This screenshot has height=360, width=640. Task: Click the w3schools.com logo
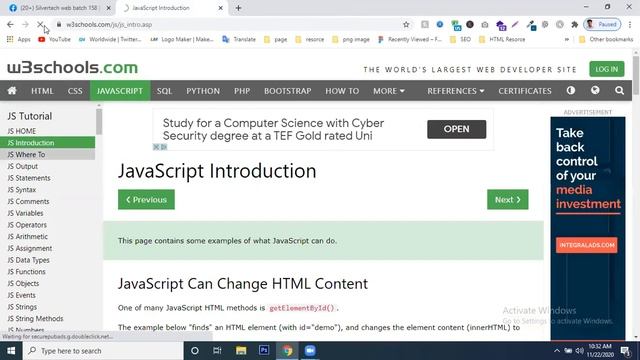pyautogui.click(x=72, y=68)
